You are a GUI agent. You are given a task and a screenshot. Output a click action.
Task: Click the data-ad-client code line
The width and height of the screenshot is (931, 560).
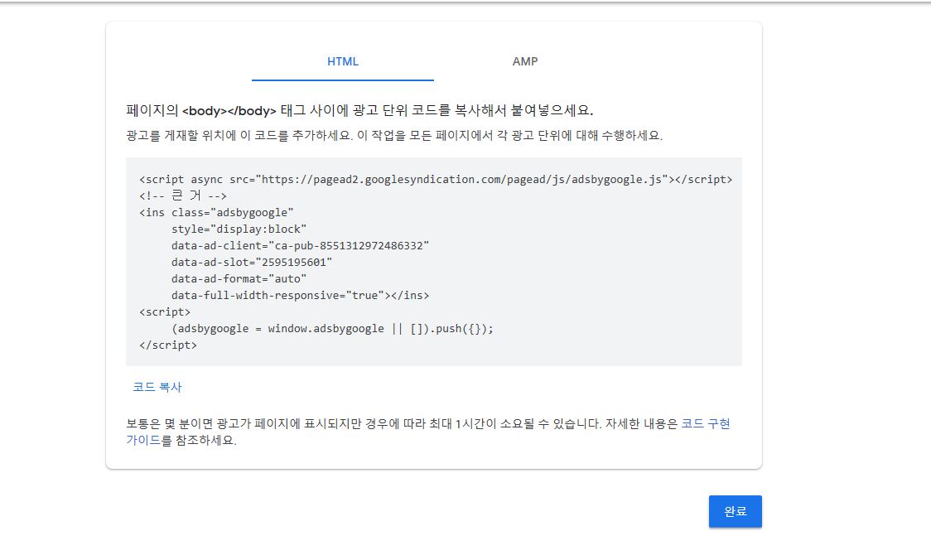[300, 246]
